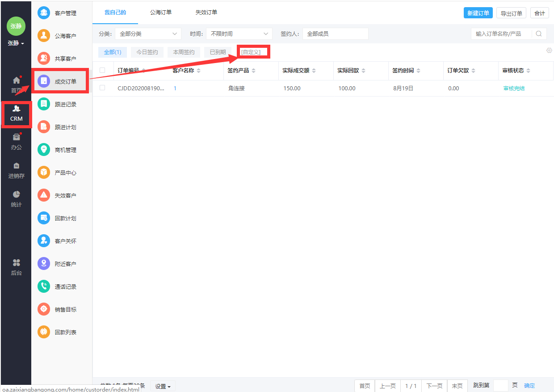The image size is (554, 392).
Task: Open 成交订单 sidebar icon
Action: [x=44, y=81]
